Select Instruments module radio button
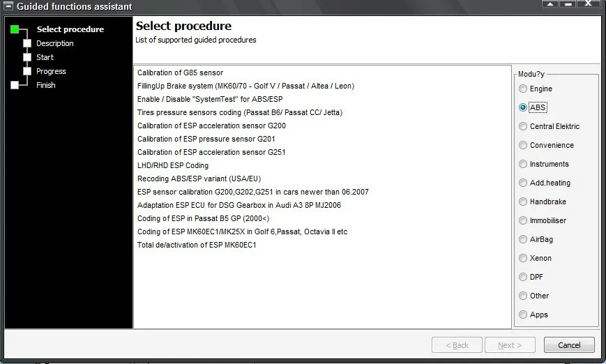606x364 pixels. click(523, 164)
